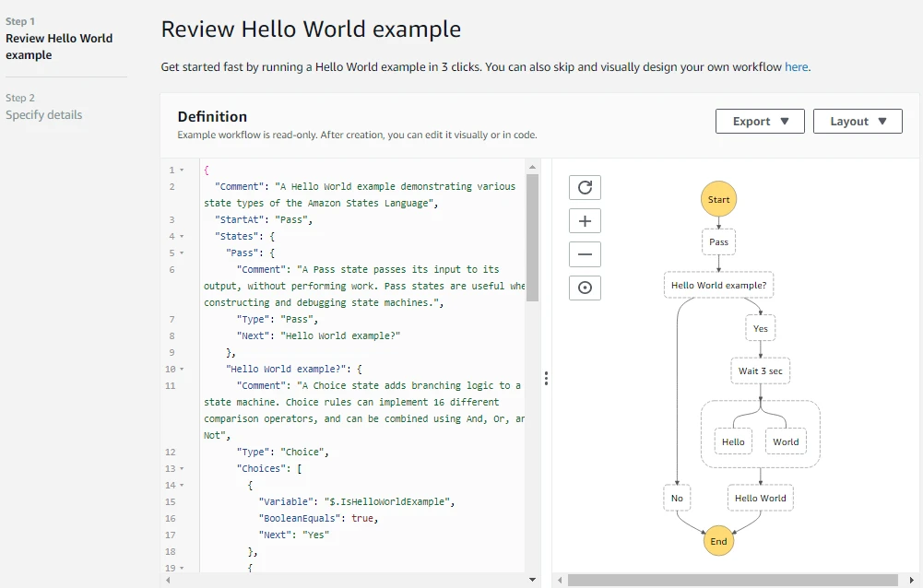Select the "Hello World example?" choice node

point(718,285)
